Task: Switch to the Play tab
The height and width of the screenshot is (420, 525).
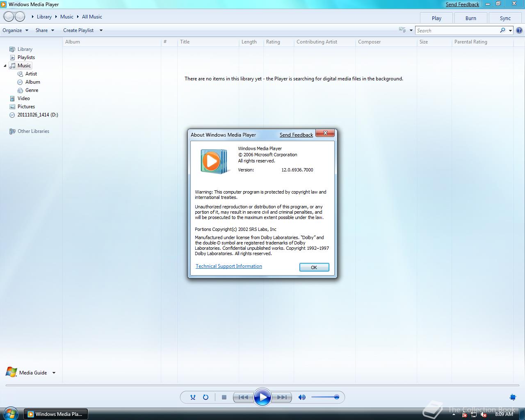Action: click(x=436, y=18)
